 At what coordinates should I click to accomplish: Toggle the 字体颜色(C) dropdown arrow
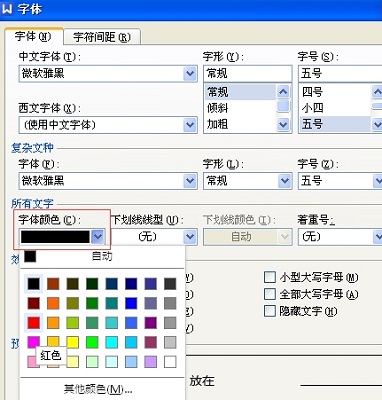(x=98, y=237)
